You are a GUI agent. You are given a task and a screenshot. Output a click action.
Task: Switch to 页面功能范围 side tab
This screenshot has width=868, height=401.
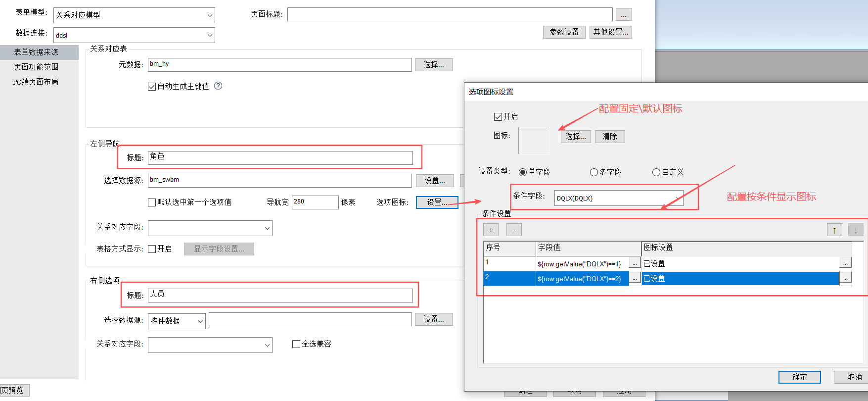tap(36, 67)
